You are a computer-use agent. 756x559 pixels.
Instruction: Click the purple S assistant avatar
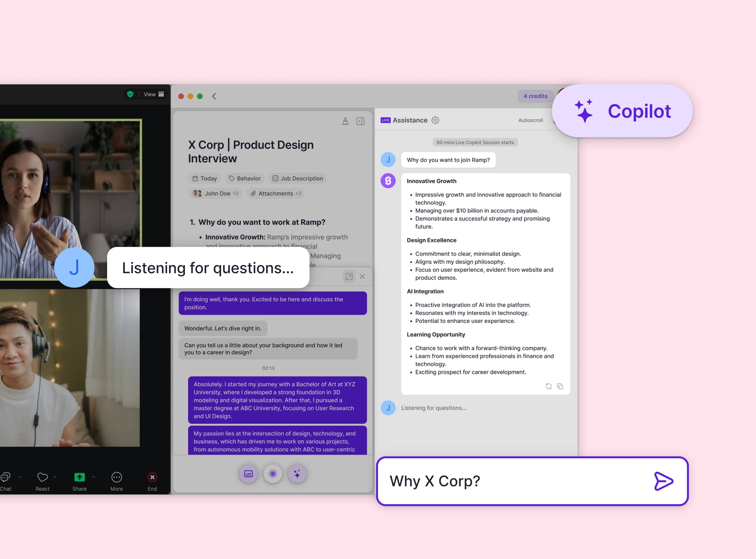pyautogui.click(x=388, y=181)
